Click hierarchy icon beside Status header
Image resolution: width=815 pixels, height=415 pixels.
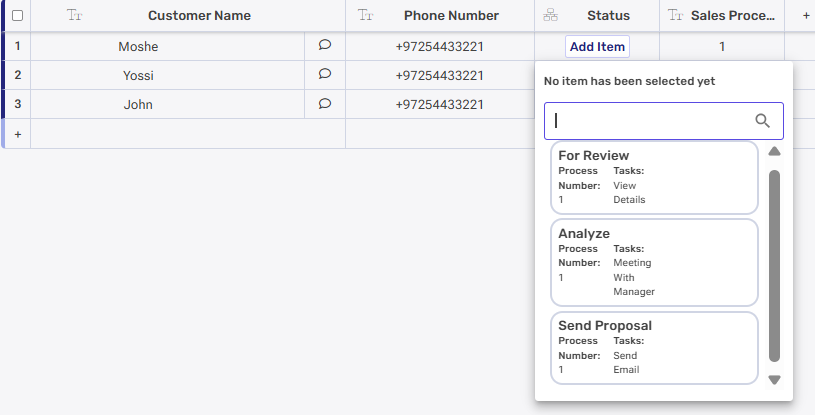coord(550,16)
